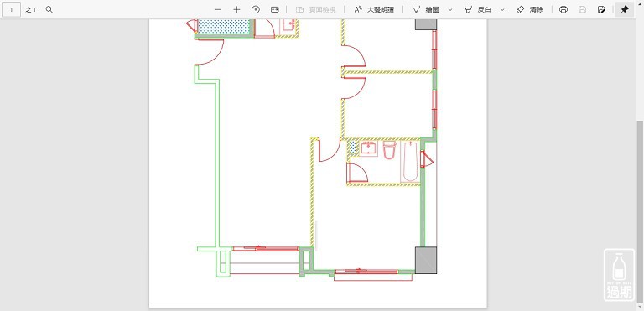Viewport: 644px width, 311px height.
Task: Expand the 繪圖 draw options dropdown
Action: coord(450,9)
